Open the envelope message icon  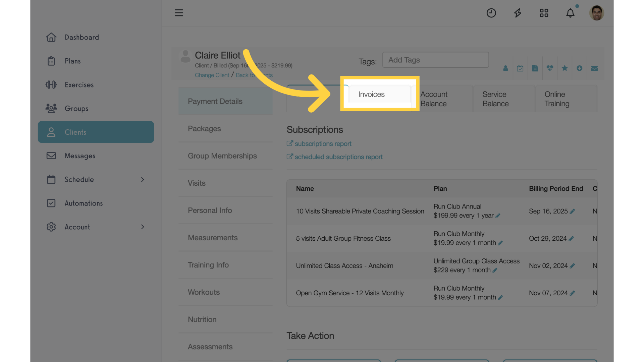pos(594,68)
